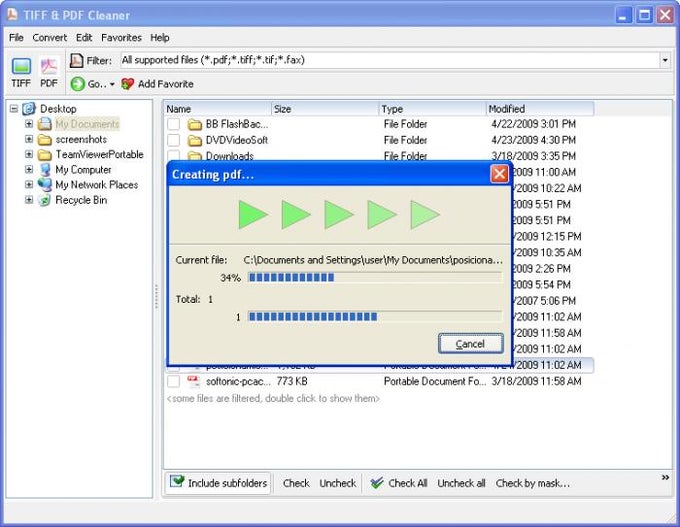
Task: Click the DVDVideoSoft folder icon
Action: (x=195, y=141)
